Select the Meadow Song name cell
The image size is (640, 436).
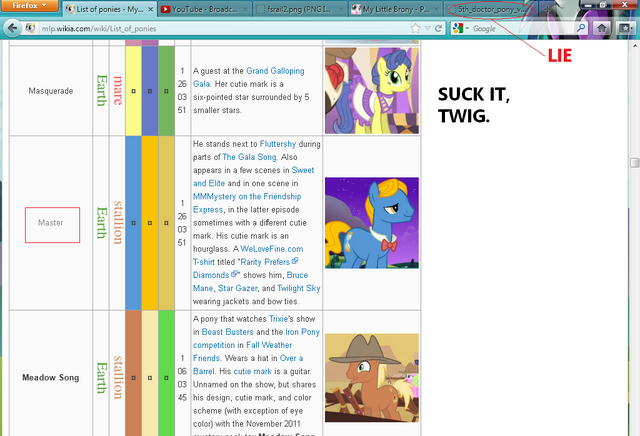(51, 374)
